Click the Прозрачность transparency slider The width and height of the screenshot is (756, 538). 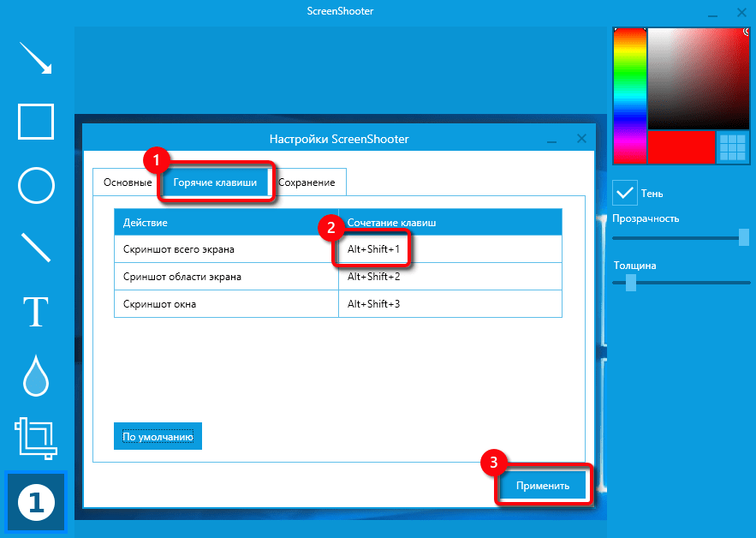681,238
